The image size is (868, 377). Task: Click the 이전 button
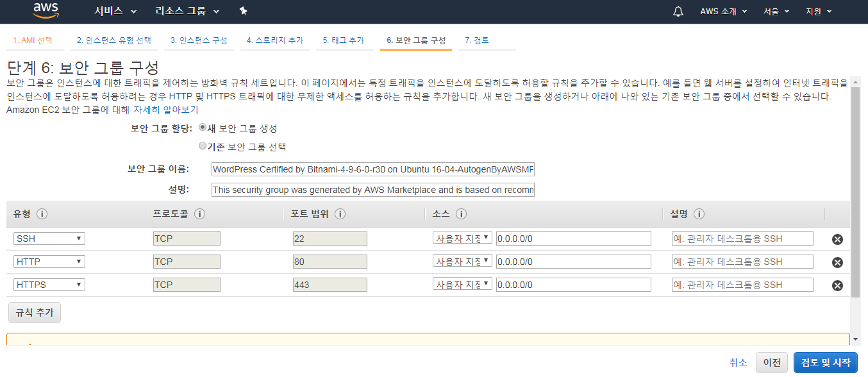[x=772, y=362]
